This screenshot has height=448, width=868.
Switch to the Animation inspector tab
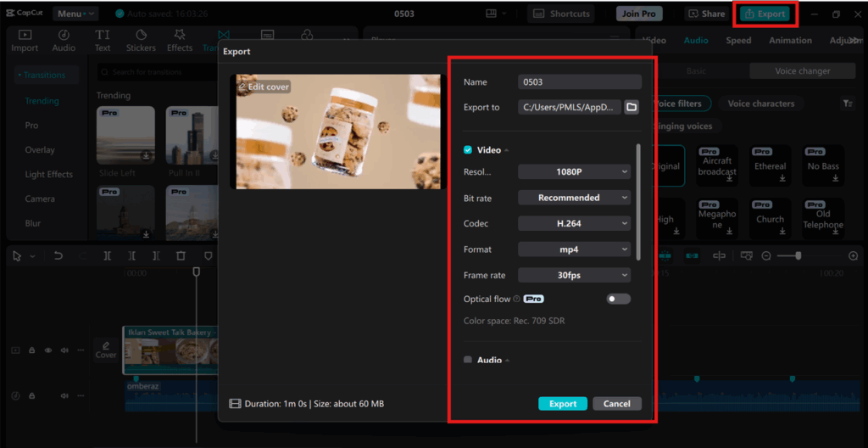click(791, 41)
